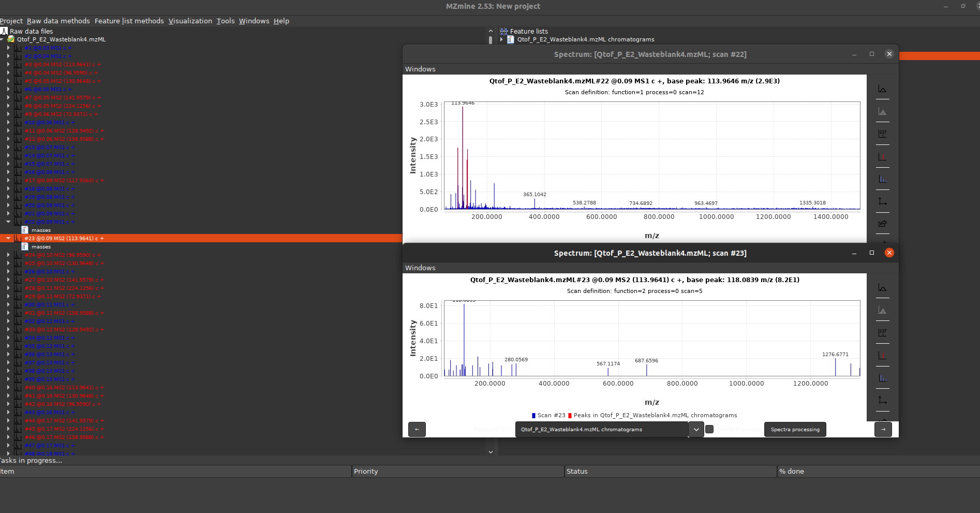
Task: Open the Visualization menu
Action: pyautogui.click(x=190, y=21)
